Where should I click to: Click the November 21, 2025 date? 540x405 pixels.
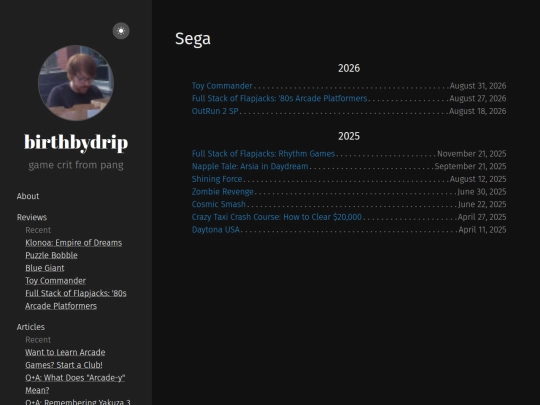pyautogui.click(x=472, y=154)
